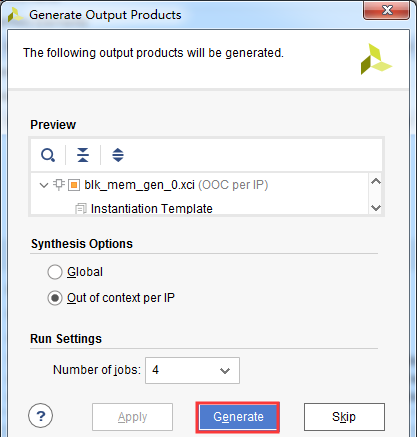Select Out of context per IP

pyautogui.click(x=55, y=298)
